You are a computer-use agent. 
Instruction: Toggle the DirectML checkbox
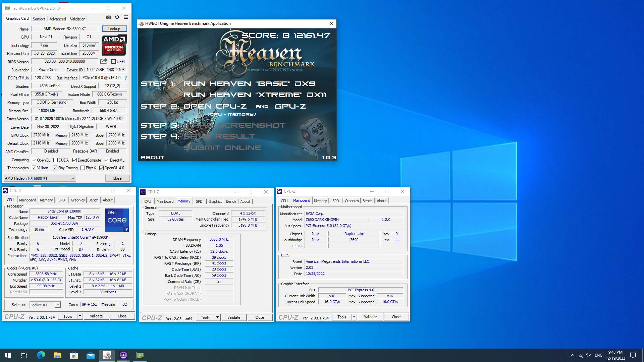coord(107,160)
